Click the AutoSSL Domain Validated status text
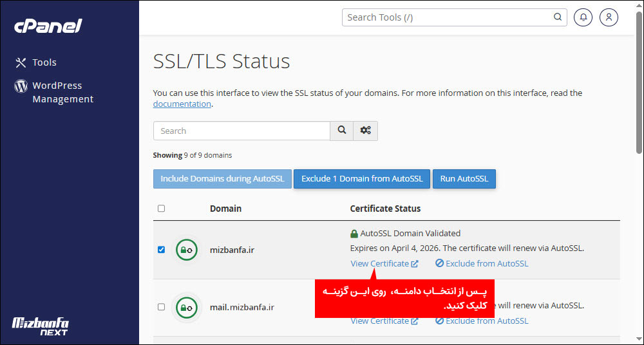Screen dimensions: 644x345 [410, 233]
